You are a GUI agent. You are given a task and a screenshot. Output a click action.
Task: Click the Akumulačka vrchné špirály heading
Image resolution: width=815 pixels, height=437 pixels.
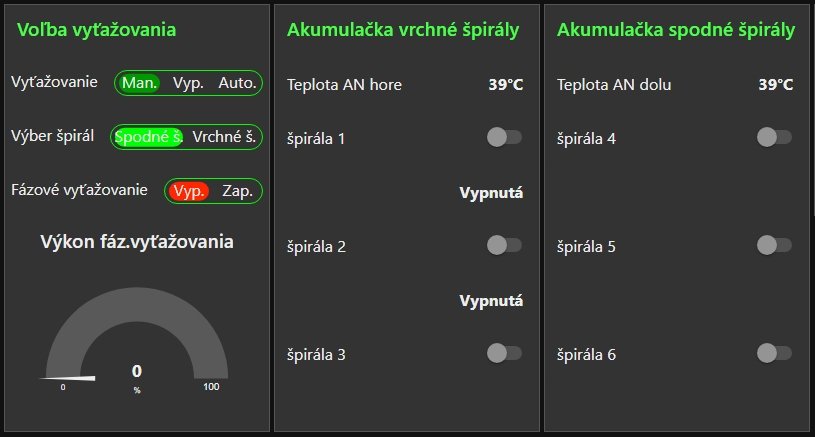click(403, 31)
